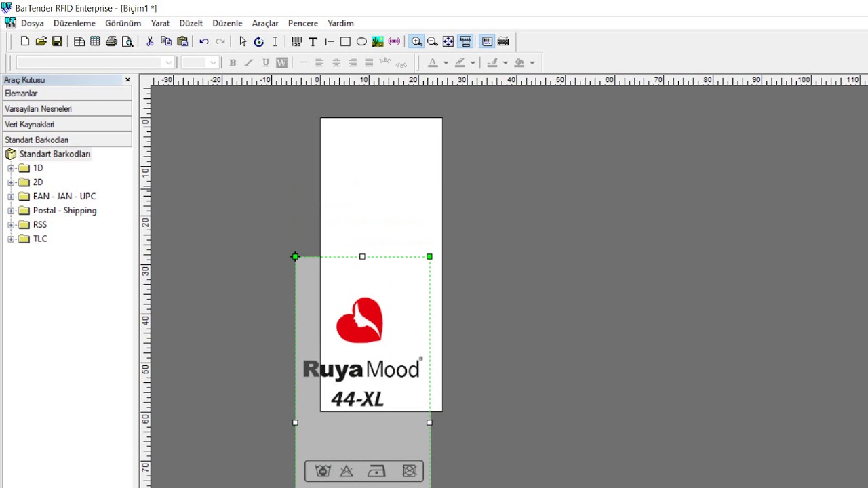Expand the TLC folder
This screenshot has width=868, height=488.
11,239
